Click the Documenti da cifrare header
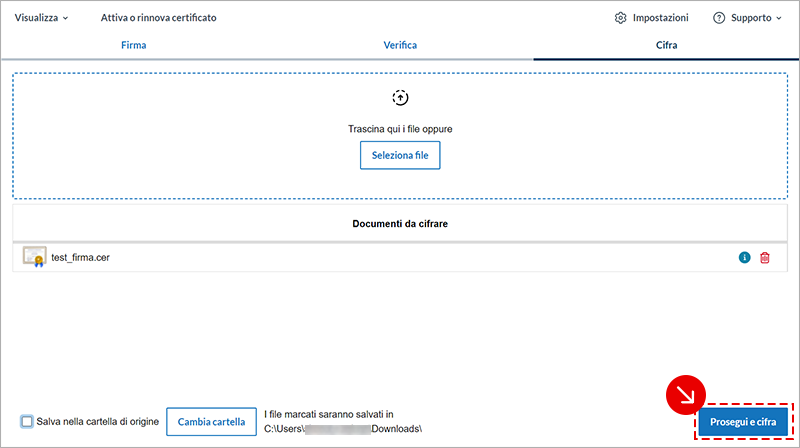The image size is (800, 448). [400, 223]
